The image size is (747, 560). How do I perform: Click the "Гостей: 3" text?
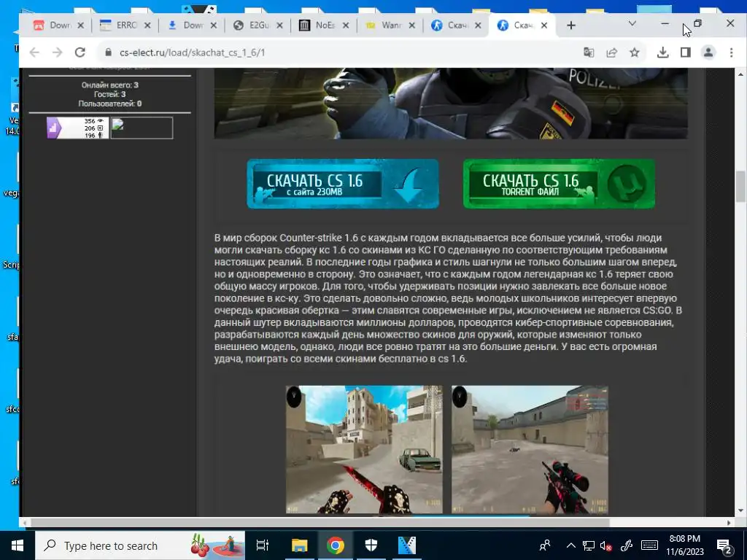[x=109, y=94]
